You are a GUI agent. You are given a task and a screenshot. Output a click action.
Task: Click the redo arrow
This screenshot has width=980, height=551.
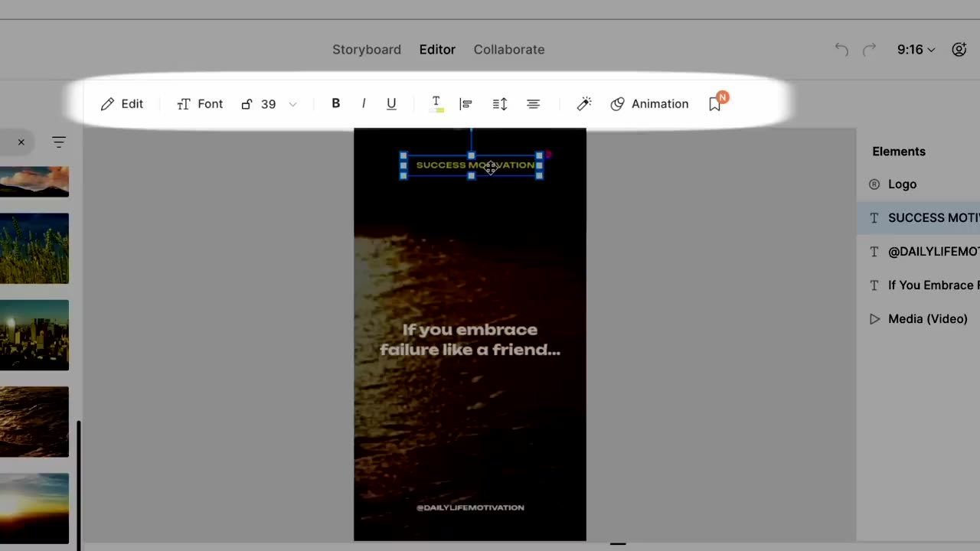tap(869, 50)
